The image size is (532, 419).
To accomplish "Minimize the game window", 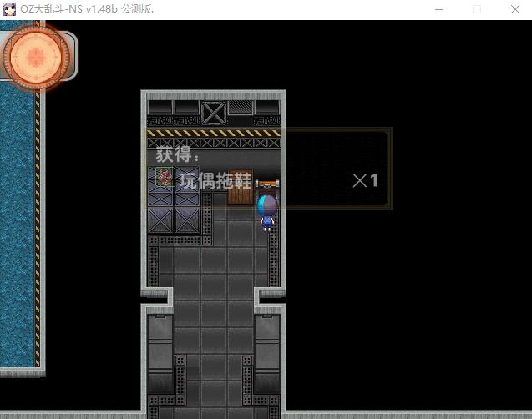I will point(439,9).
